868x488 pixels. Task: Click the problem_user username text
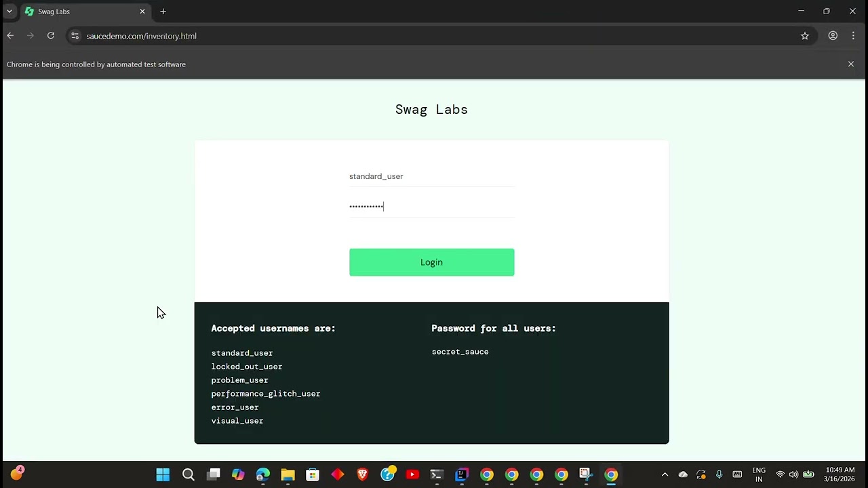coord(239,380)
